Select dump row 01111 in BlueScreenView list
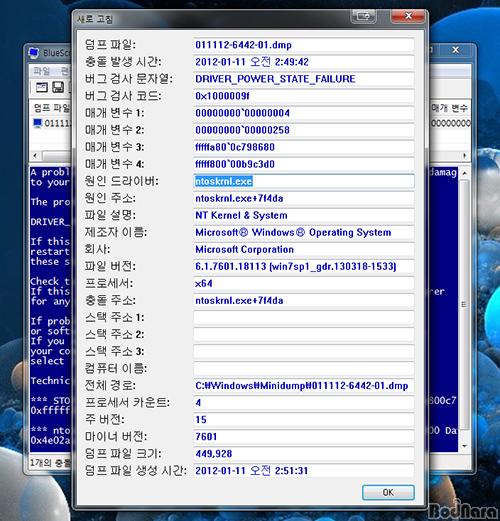 pyautogui.click(x=52, y=123)
